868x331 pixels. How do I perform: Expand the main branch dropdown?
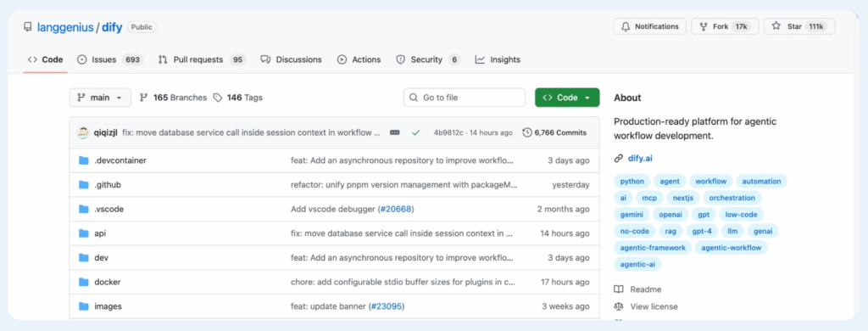[x=100, y=98]
